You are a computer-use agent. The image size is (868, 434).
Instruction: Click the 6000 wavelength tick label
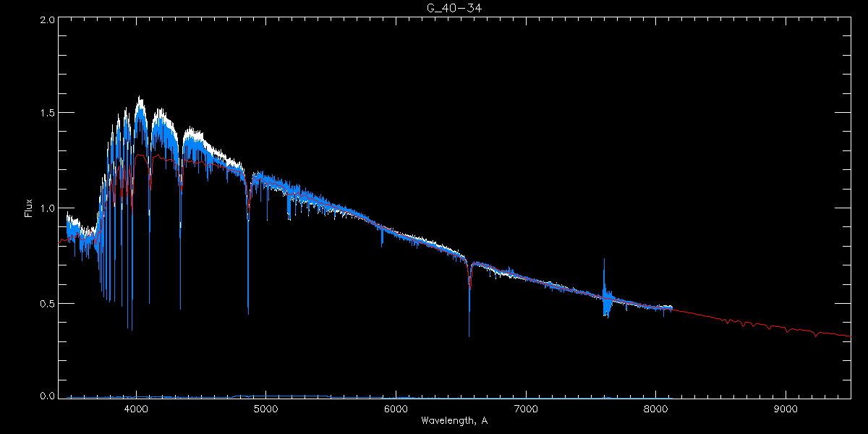396,408
